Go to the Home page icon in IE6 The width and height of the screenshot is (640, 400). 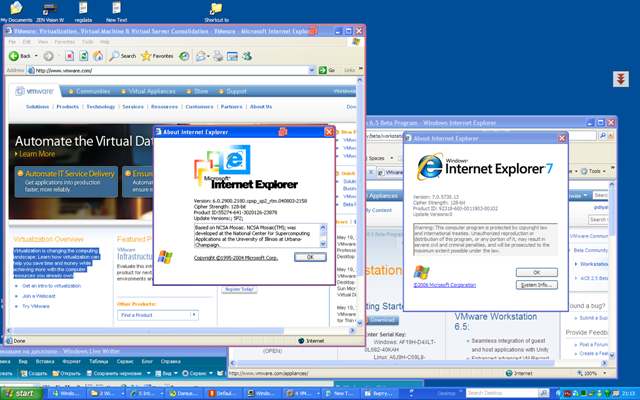[x=98, y=56]
